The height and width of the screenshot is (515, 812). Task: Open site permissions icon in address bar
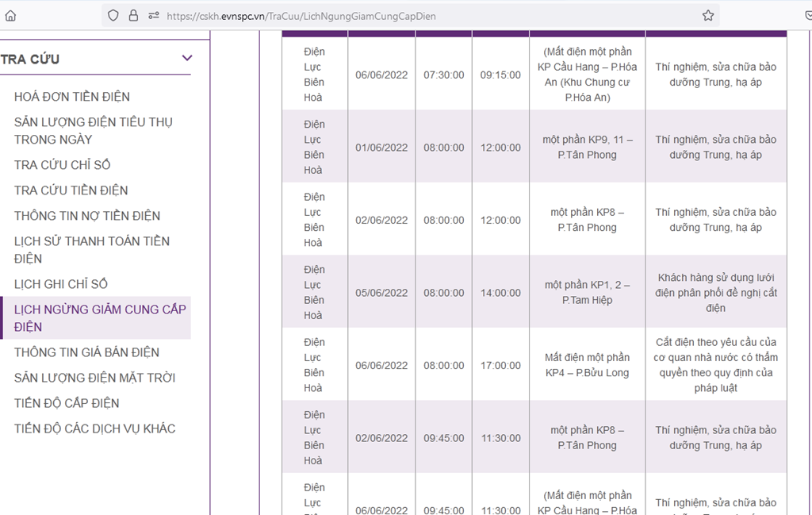(x=154, y=16)
